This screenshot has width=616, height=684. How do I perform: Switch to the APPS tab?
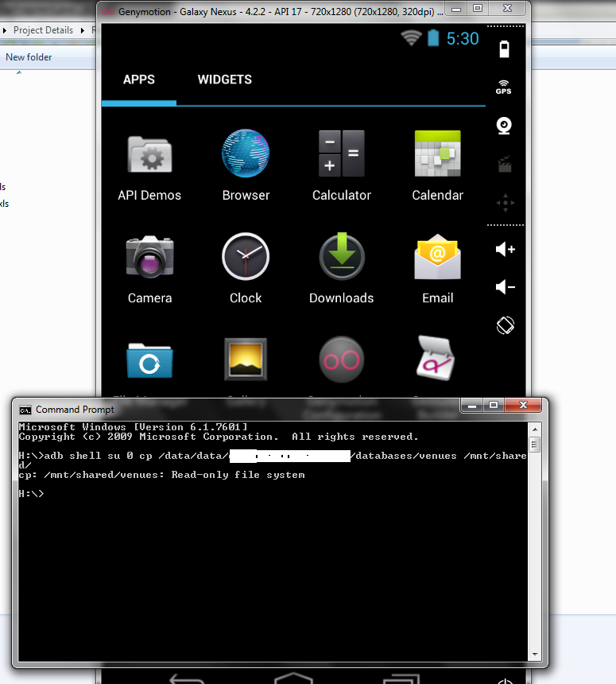[x=138, y=80]
